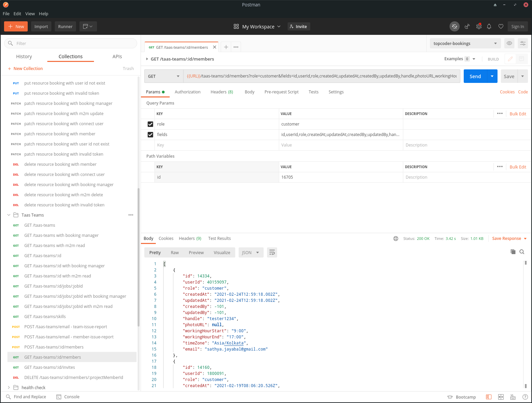This screenshot has height=403, width=532.
Task: Click the New button
Action: [x=16, y=26]
